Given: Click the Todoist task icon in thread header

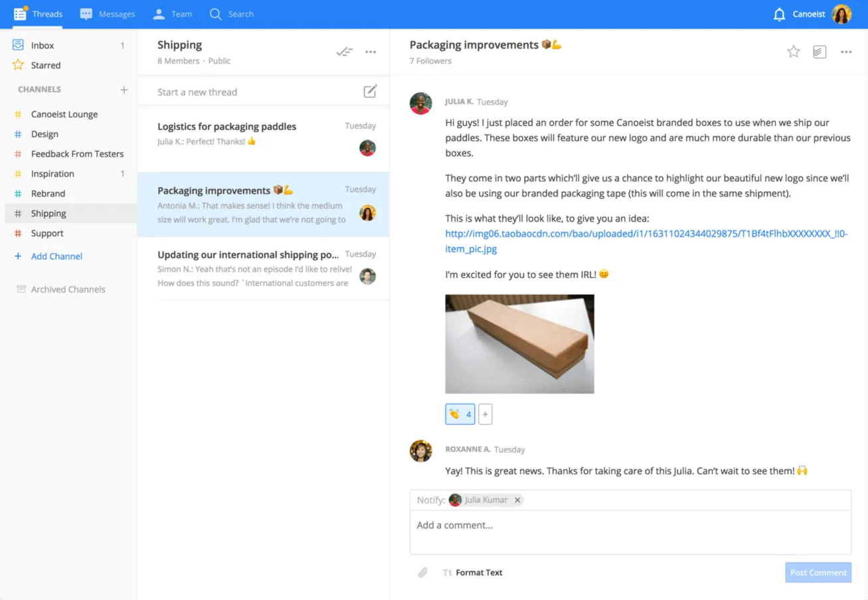Looking at the screenshot, I should [x=820, y=52].
